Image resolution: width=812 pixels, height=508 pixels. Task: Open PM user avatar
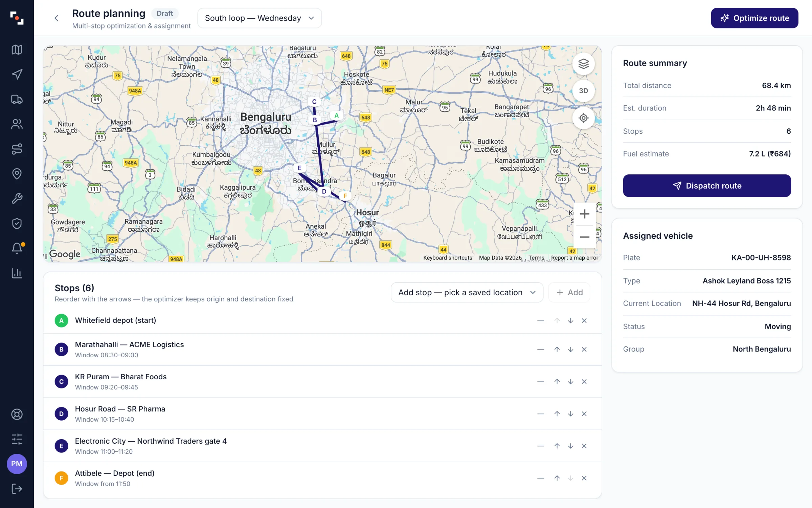pos(17,464)
